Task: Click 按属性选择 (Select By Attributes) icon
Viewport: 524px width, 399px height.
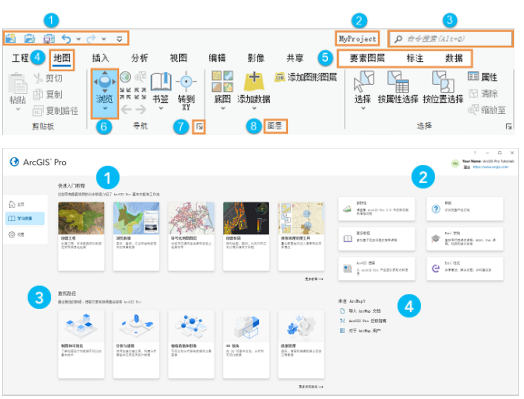Action: pyautogui.click(x=398, y=81)
